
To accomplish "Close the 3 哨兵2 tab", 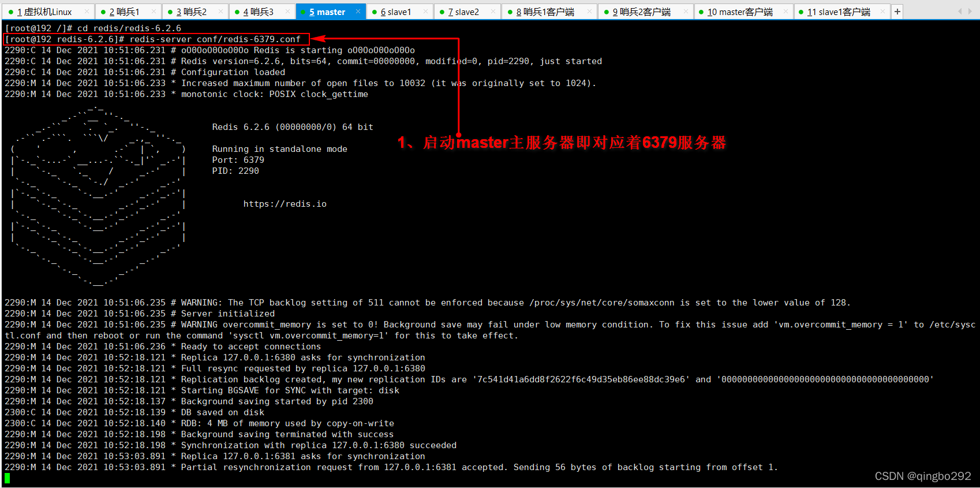I will [x=220, y=12].
